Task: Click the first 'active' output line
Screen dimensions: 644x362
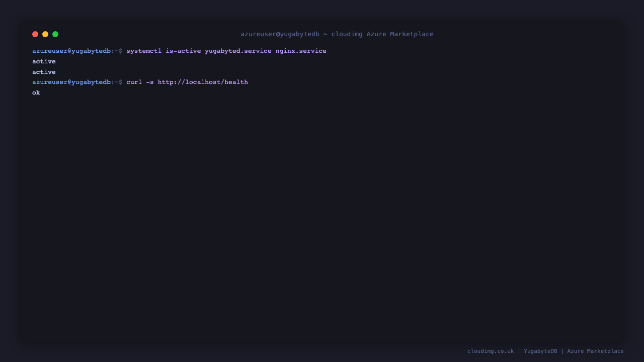Action: (44, 62)
